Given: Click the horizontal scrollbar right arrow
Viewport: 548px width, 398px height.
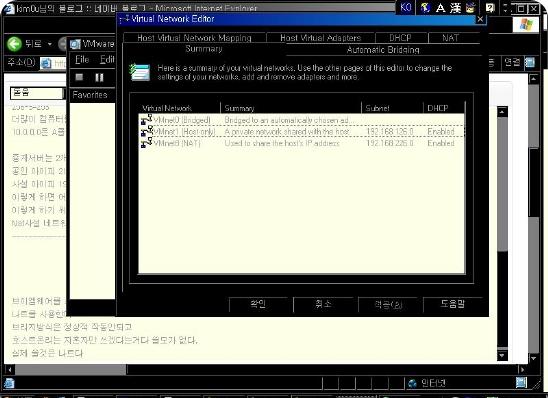Looking at the screenshot, I should pyautogui.click(x=523, y=369).
